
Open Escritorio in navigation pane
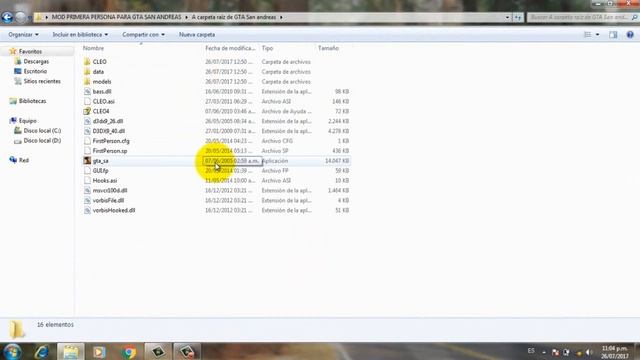pos(35,71)
